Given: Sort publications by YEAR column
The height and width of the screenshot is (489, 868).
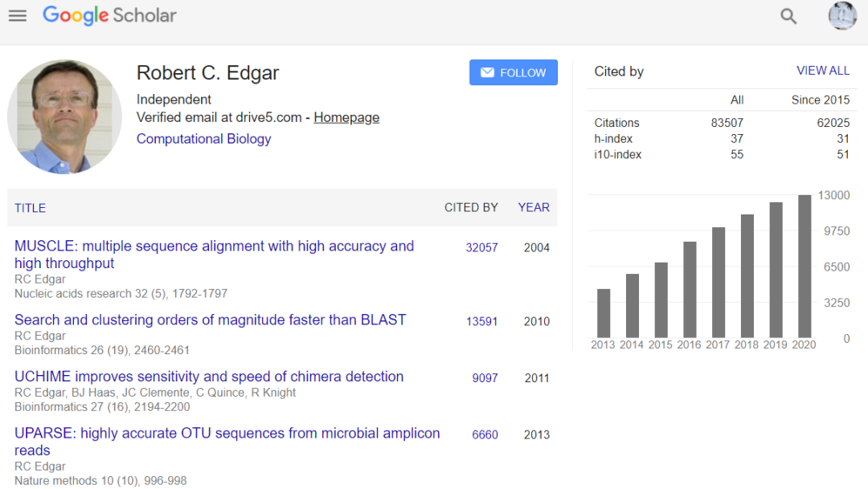Looking at the screenshot, I should pyautogui.click(x=534, y=207).
